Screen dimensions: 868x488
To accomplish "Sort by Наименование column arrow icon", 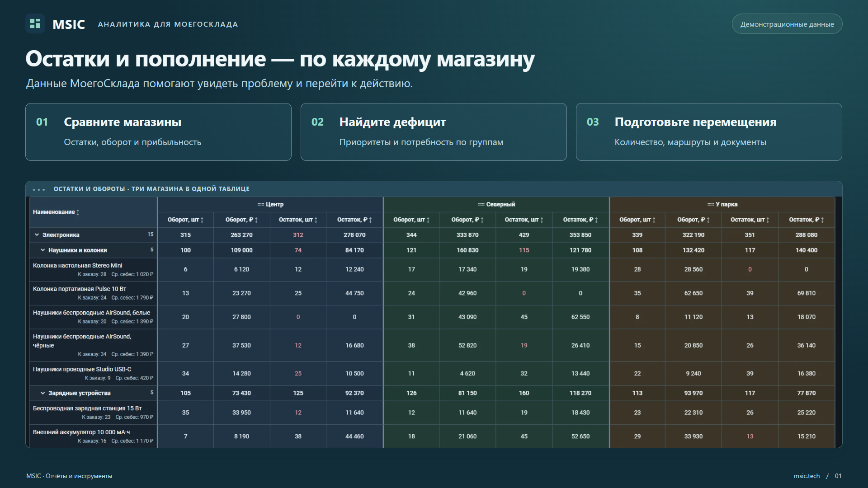I will (x=78, y=212).
